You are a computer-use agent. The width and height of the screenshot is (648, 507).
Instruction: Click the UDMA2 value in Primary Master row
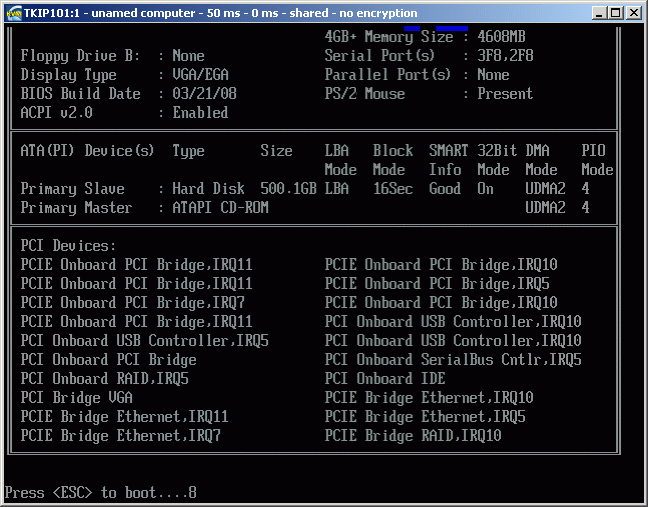pyautogui.click(x=546, y=208)
